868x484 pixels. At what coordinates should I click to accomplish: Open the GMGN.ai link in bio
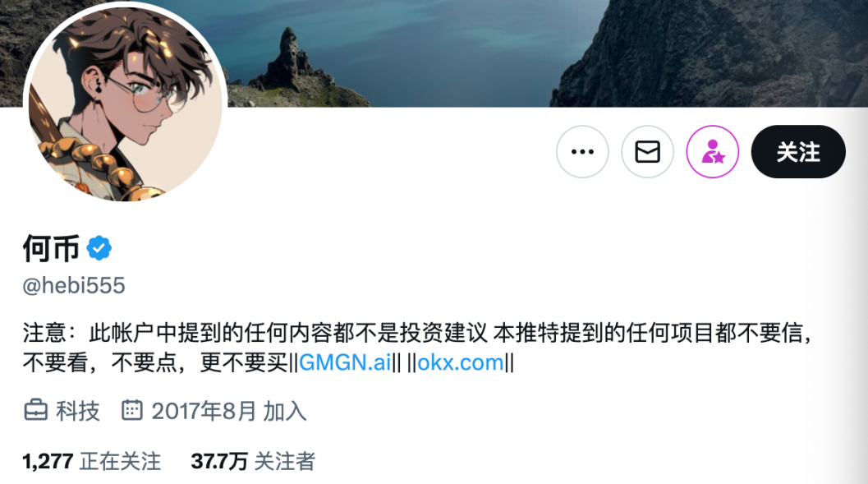[x=345, y=362]
